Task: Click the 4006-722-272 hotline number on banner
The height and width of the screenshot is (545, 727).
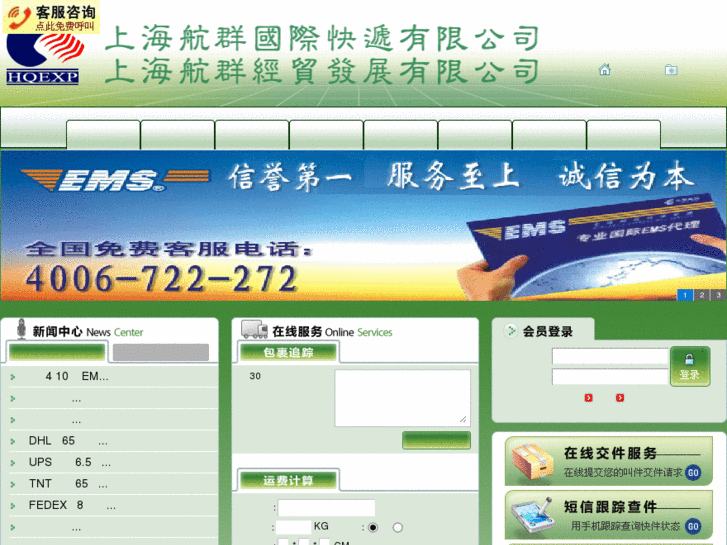Action: pyautogui.click(x=160, y=280)
